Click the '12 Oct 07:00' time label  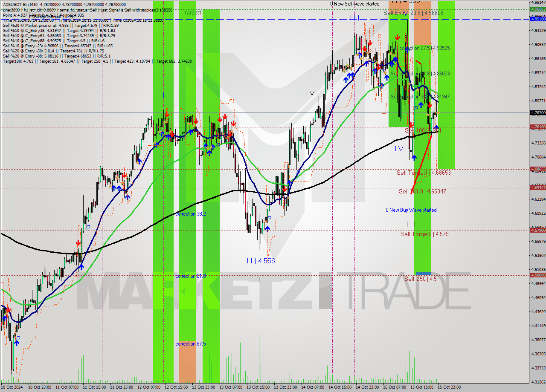[x=148, y=387]
